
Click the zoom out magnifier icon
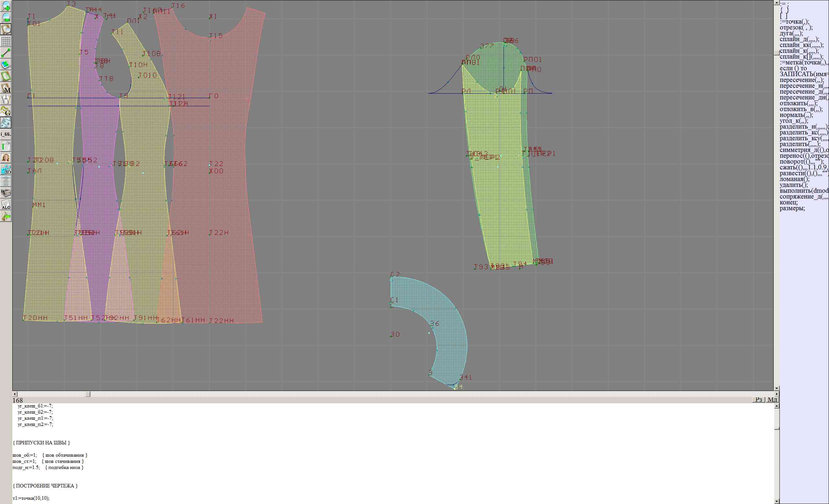(6, 18)
